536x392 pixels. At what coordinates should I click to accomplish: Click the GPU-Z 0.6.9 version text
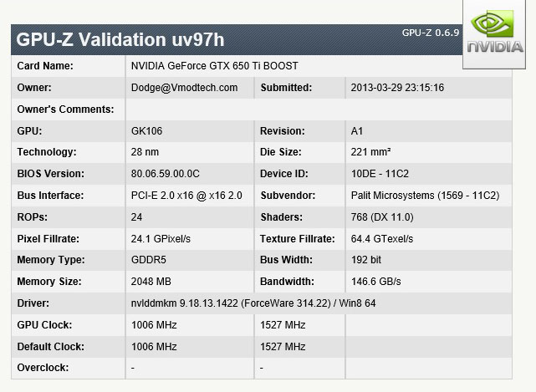[431, 33]
